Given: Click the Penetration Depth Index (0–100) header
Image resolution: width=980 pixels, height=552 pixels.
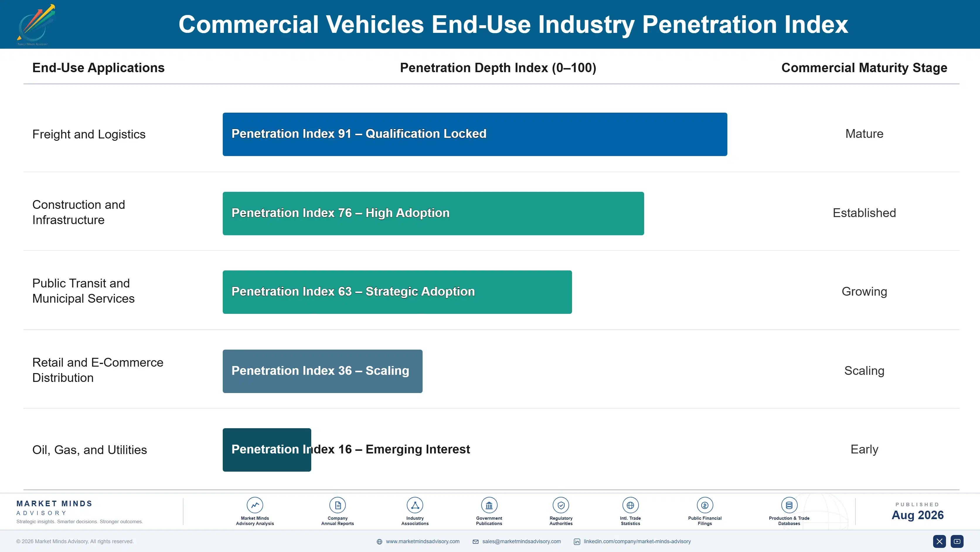Looking at the screenshot, I should coord(498,68).
